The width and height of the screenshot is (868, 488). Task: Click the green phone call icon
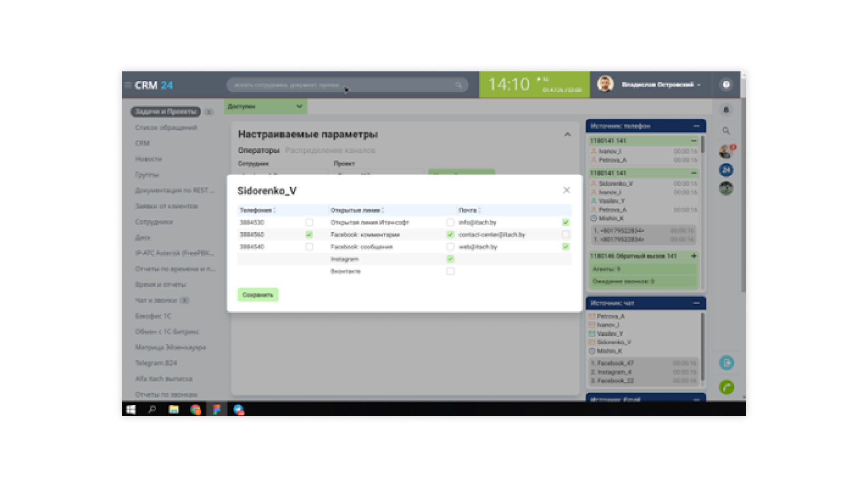point(726,387)
